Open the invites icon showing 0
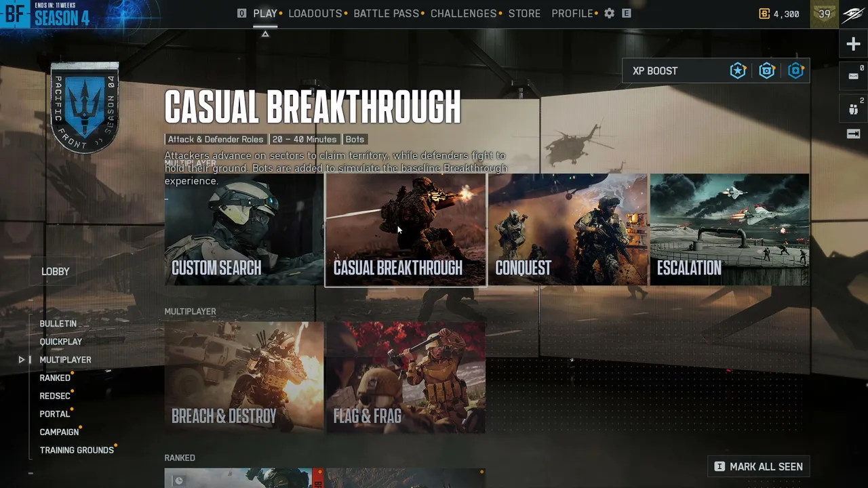The height and width of the screenshot is (488, 868). click(854, 75)
